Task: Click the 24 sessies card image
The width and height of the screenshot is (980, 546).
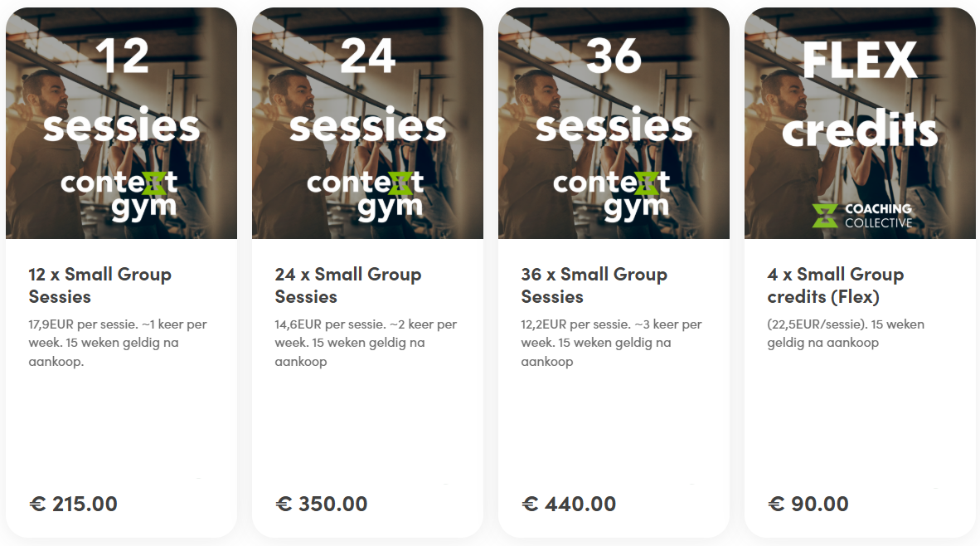Action: pos(367,123)
